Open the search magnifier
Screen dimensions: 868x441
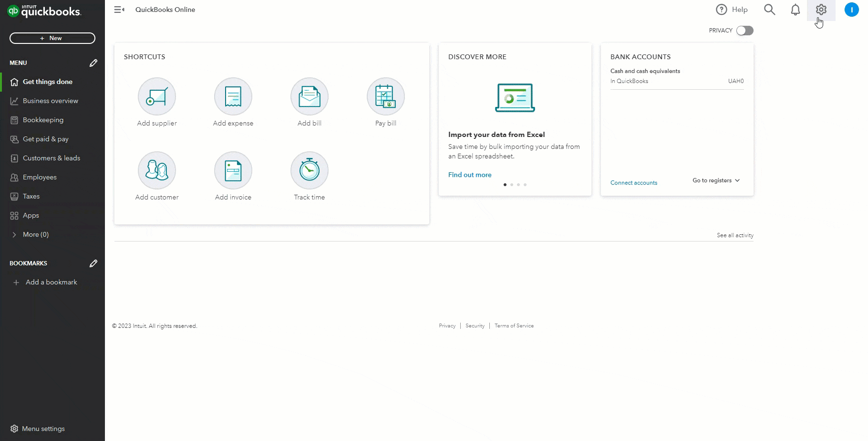(x=769, y=10)
